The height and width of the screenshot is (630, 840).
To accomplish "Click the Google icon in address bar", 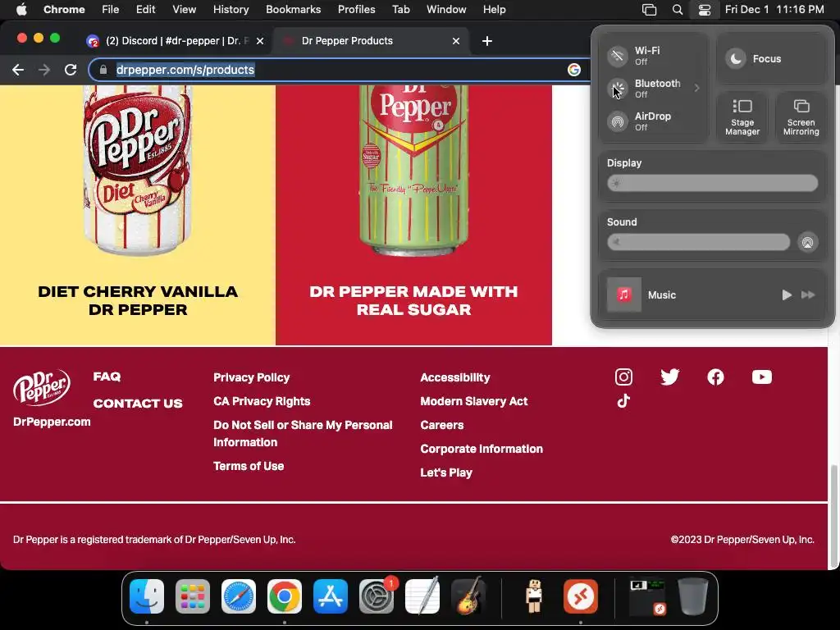I will click(x=573, y=70).
